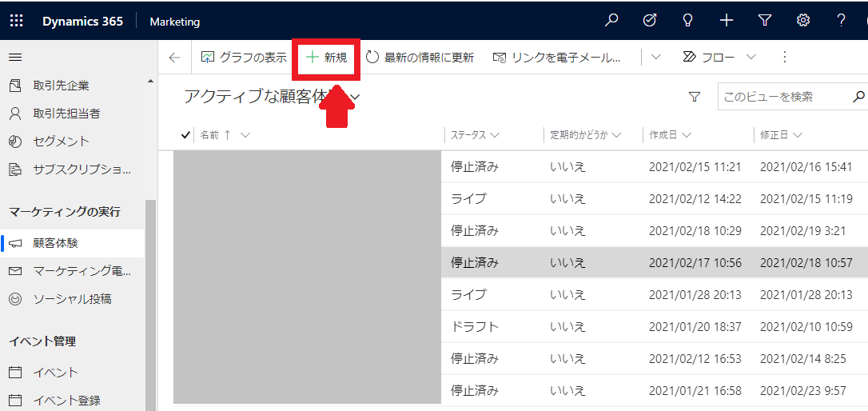This screenshot has height=411, width=868.
Task: Click the search magnifier in top bar
Action: [x=611, y=21]
